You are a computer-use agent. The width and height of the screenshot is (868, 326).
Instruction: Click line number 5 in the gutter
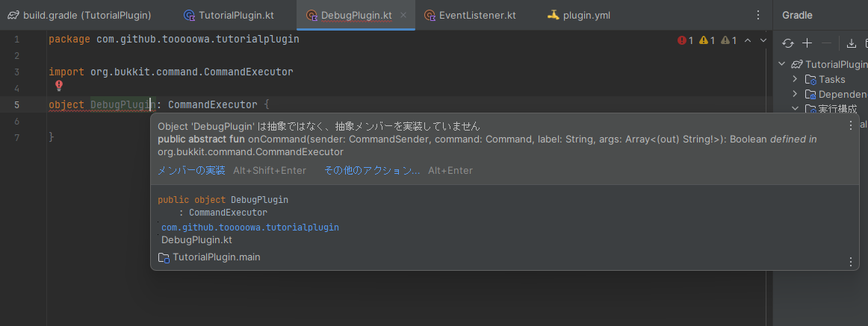[16, 104]
